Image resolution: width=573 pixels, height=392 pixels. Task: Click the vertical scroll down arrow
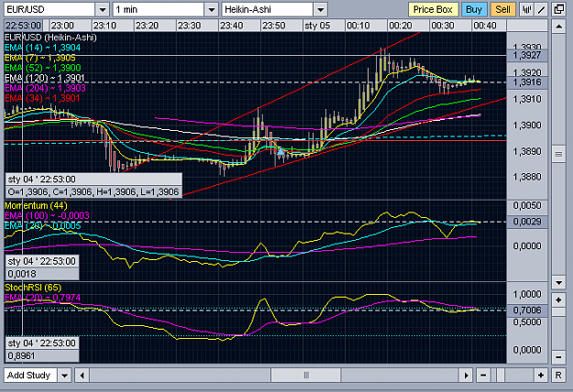click(558, 282)
